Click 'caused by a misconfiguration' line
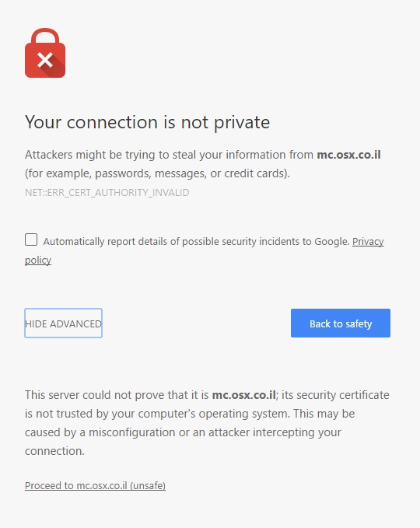Screen dimensions: 420x528 pos(100,432)
